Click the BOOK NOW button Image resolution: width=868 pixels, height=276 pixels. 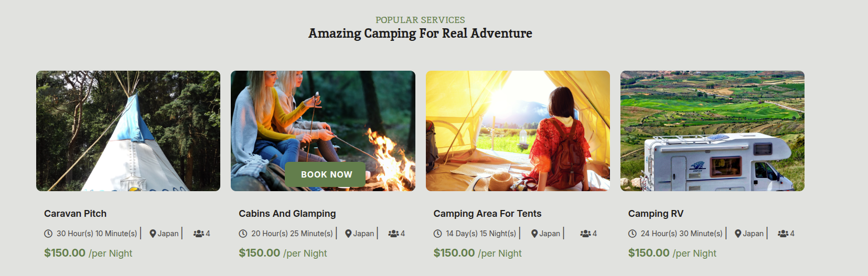[x=325, y=174]
